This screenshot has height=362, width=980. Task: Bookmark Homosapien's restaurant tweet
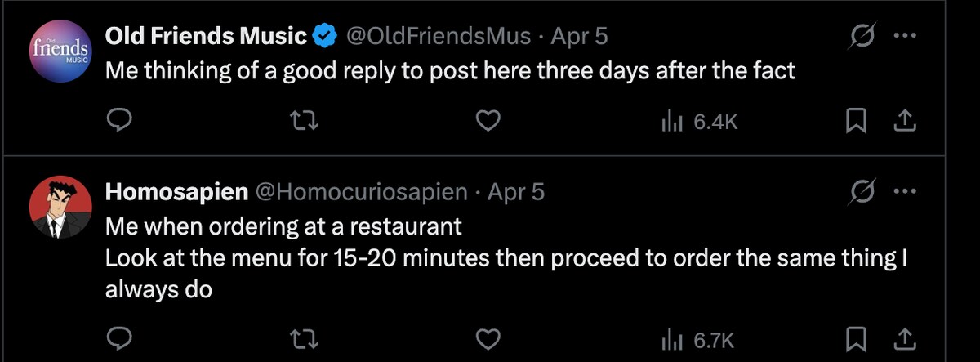[x=855, y=337]
